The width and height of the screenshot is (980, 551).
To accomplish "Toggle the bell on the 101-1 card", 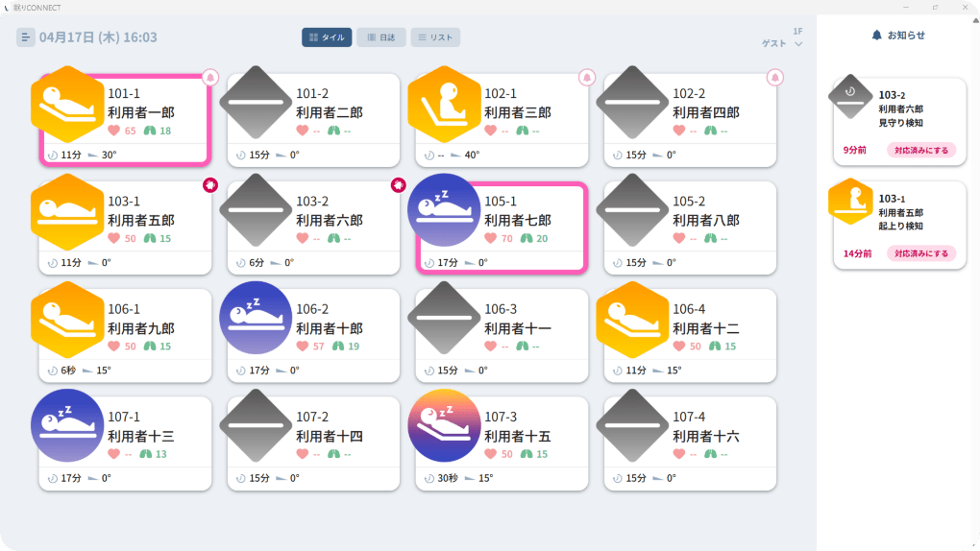I will tap(210, 78).
